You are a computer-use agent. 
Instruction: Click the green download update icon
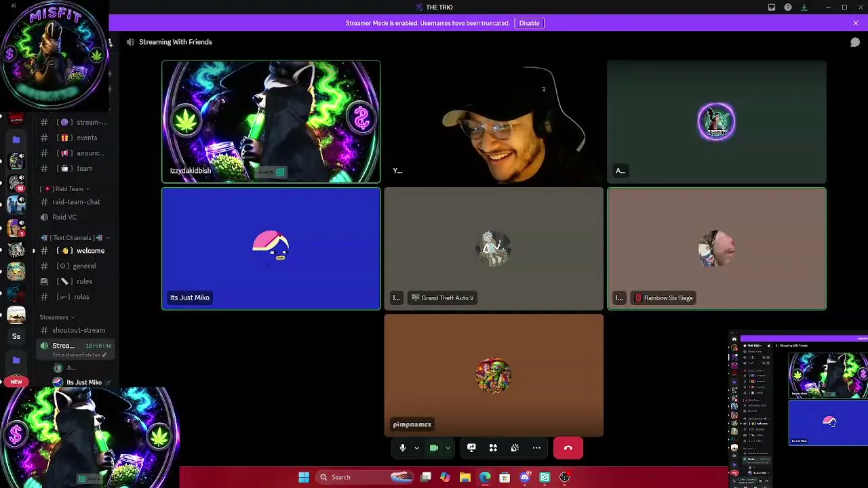tap(804, 7)
